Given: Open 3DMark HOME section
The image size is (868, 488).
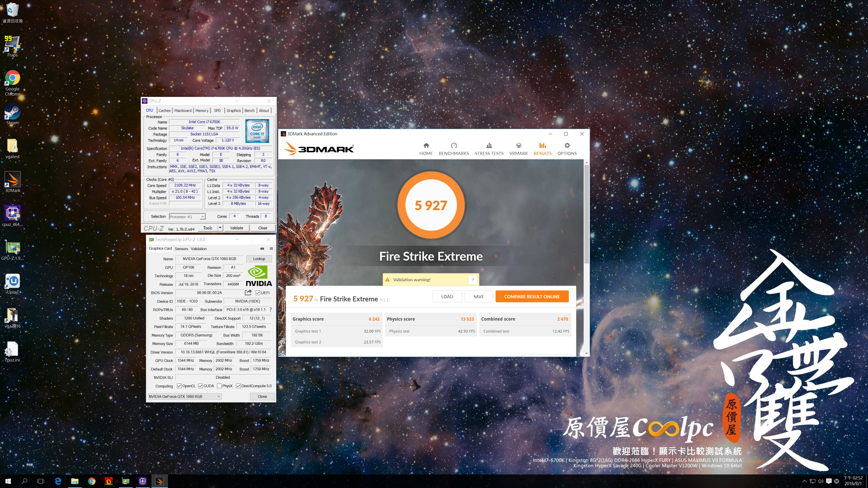Looking at the screenshot, I should point(426,149).
